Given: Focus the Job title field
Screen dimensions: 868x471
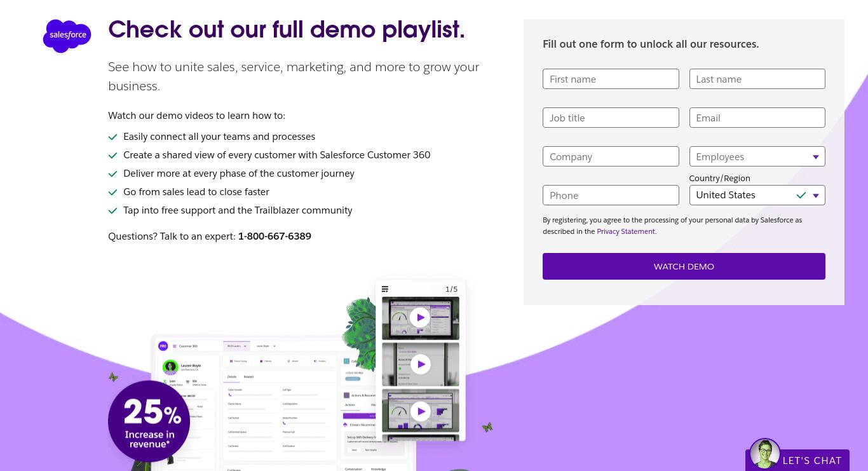Looking at the screenshot, I should click(611, 118).
